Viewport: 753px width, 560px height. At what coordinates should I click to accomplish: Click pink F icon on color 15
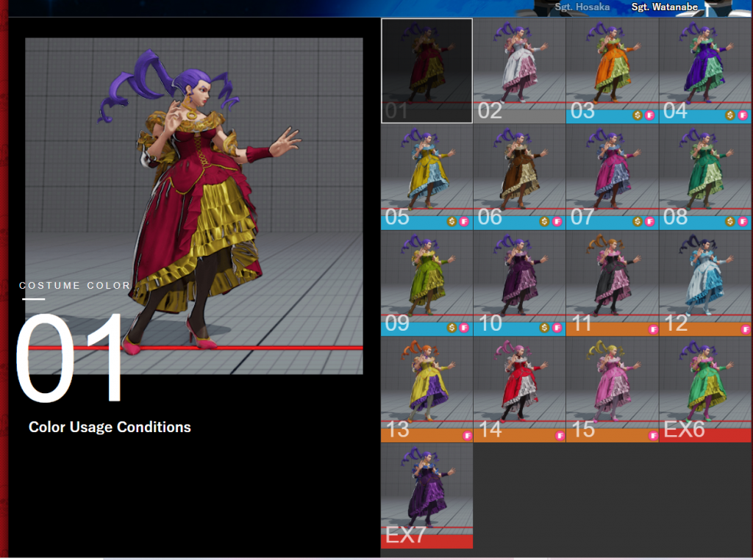653,436
